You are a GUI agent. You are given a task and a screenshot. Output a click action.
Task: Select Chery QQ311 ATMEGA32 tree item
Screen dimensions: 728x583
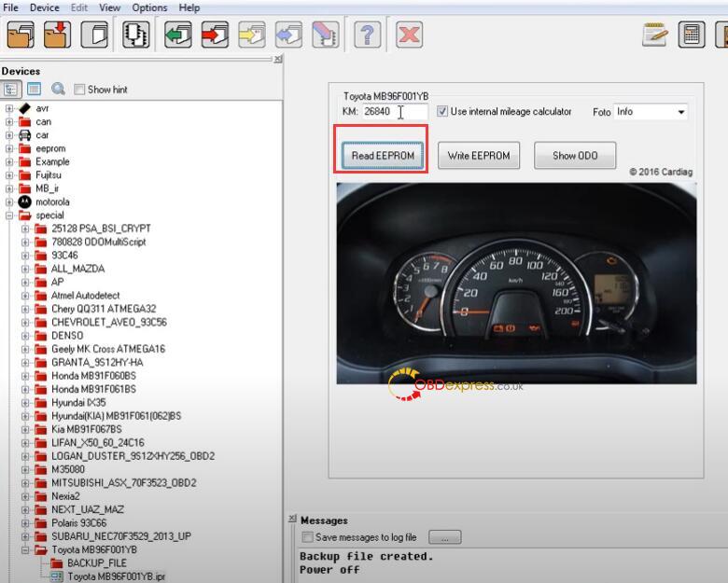click(x=104, y=309)
